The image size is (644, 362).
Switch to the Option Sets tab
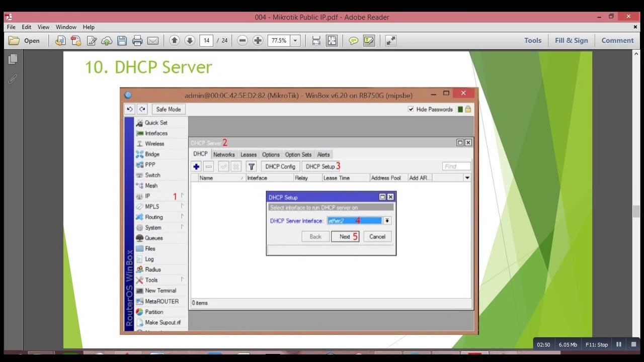pyautogui.click(x=298, y=154)
